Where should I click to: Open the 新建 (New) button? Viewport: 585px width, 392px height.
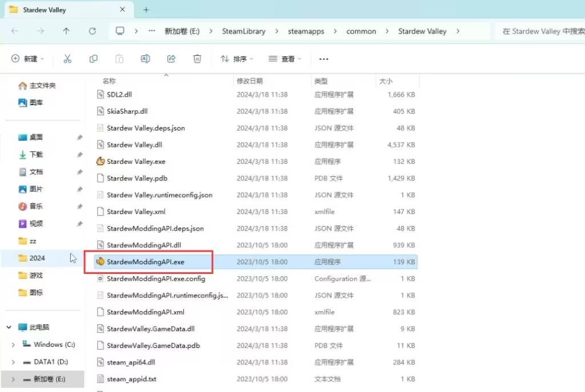click(27, 59)
